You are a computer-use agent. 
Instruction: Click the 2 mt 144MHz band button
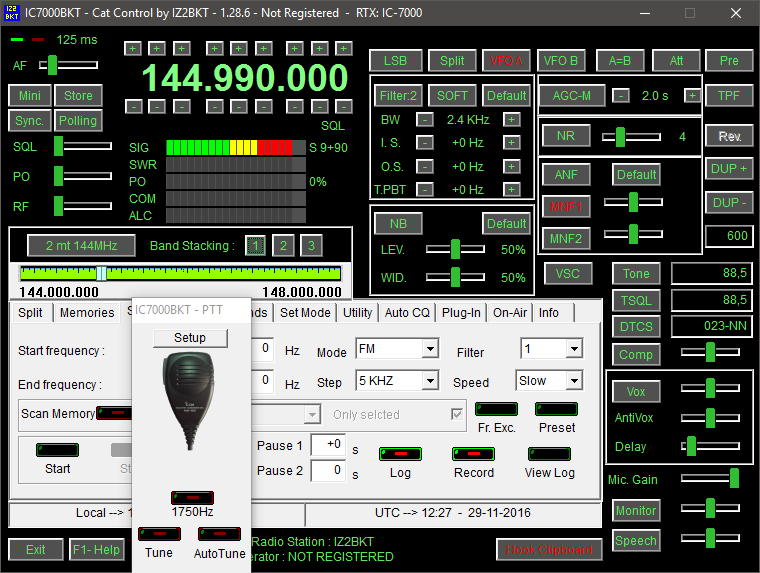click(81, 245)
